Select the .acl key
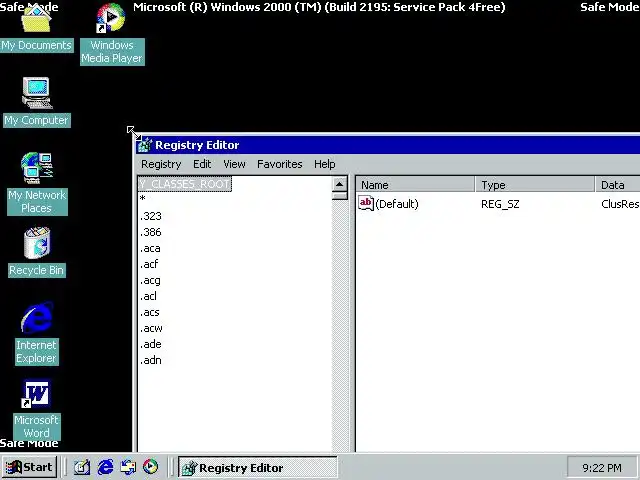This screenshot has height=480, width=640. tap(148, 296)
